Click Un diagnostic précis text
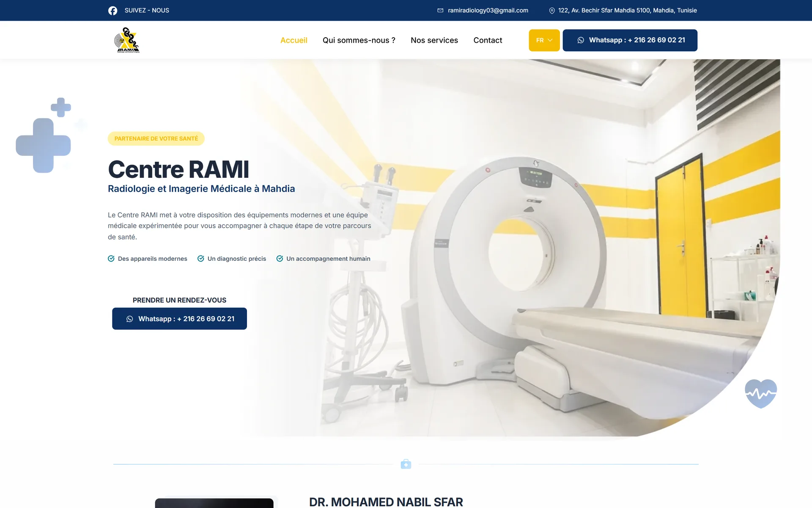The image size is (812, 508). point(237,259)
